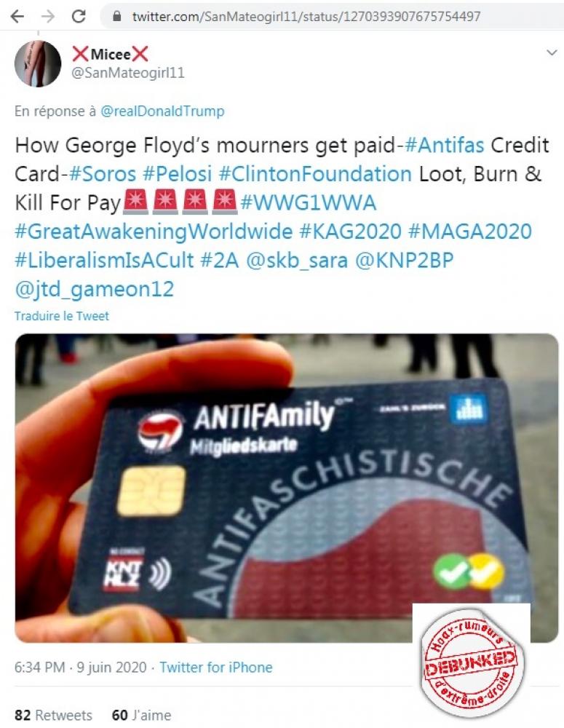Open the #LiberalismIsACult hashtag
The height and width of the screenshot is (728, 564).
point(105,261)
